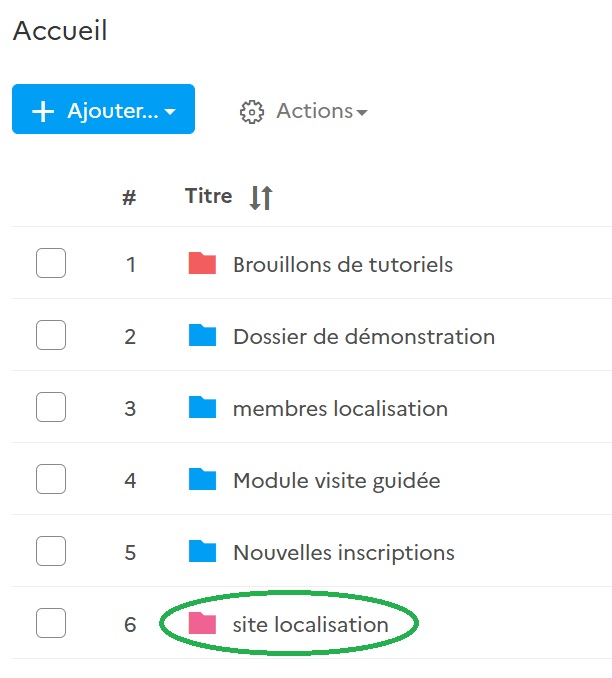
Task: Sort the list by Titre column header
Action: (x=208, y=197)
